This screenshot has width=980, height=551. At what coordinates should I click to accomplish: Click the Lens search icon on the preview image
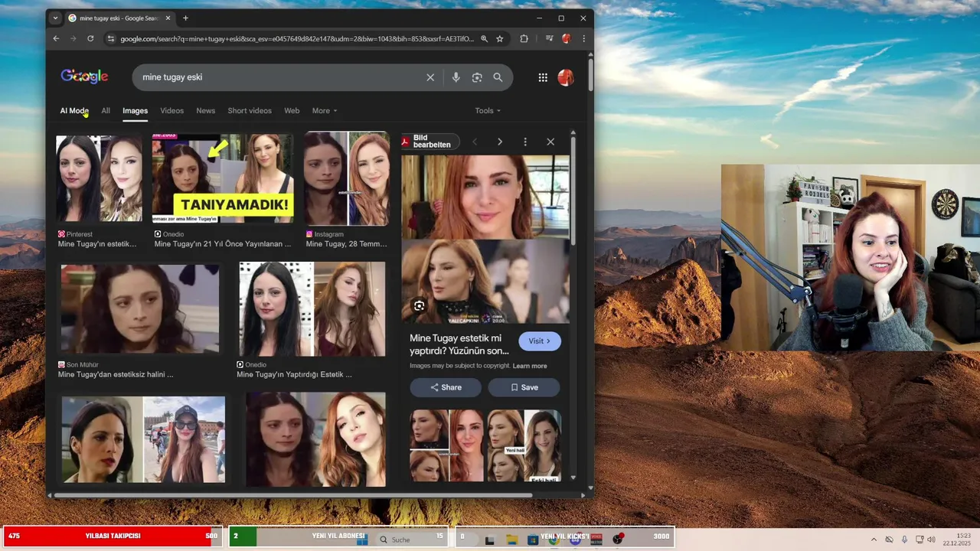pyautogui.click(x=419, y=306)
